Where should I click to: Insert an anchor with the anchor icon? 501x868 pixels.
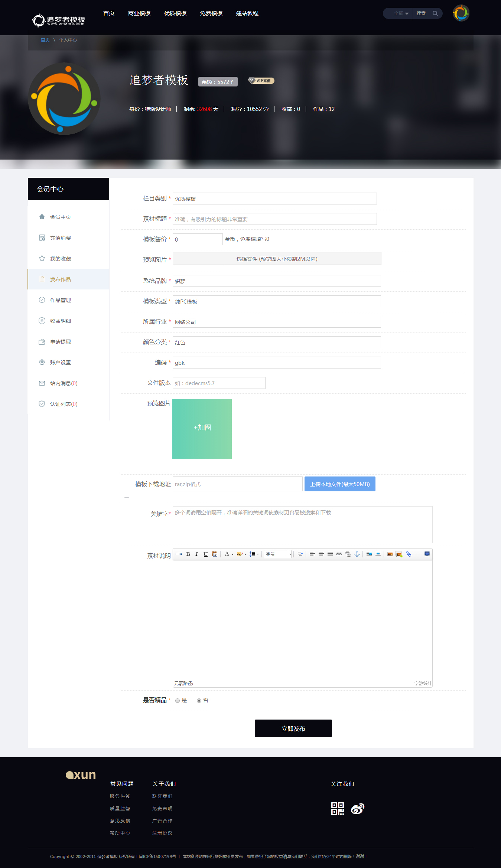357,554
